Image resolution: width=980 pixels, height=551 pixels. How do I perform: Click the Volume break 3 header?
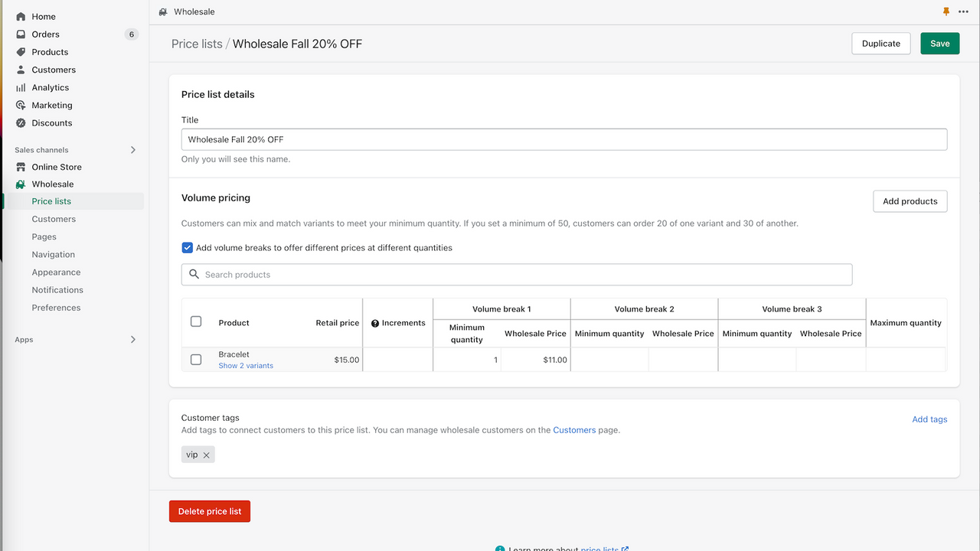[x=792, y=309]
